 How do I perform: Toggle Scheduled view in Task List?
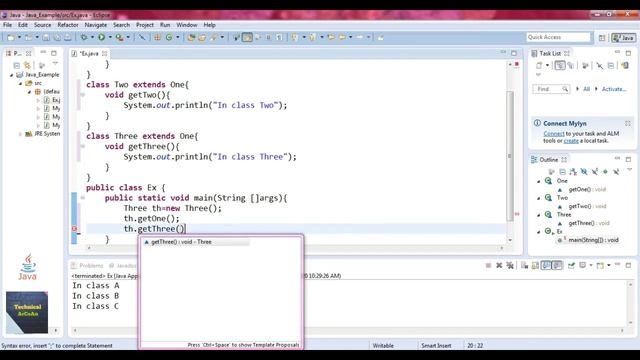coord(571,65)
